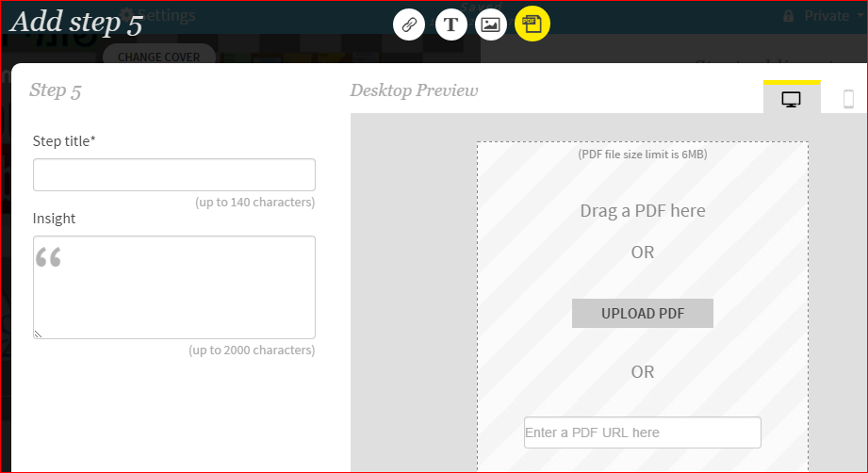Select the link step type icon
868x473 pixels.
coord(409,24)
